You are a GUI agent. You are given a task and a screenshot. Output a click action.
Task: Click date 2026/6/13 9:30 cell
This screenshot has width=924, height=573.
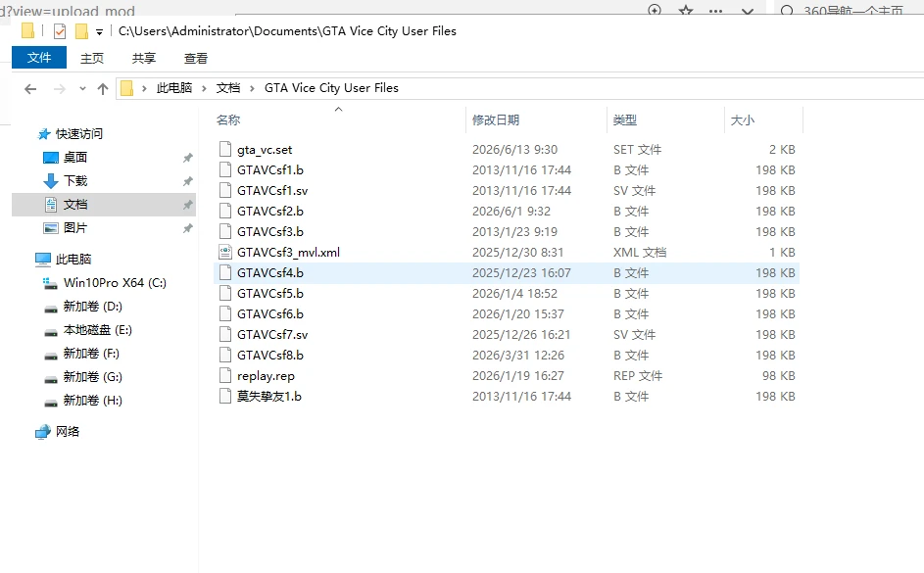click(x=514, y=150)
